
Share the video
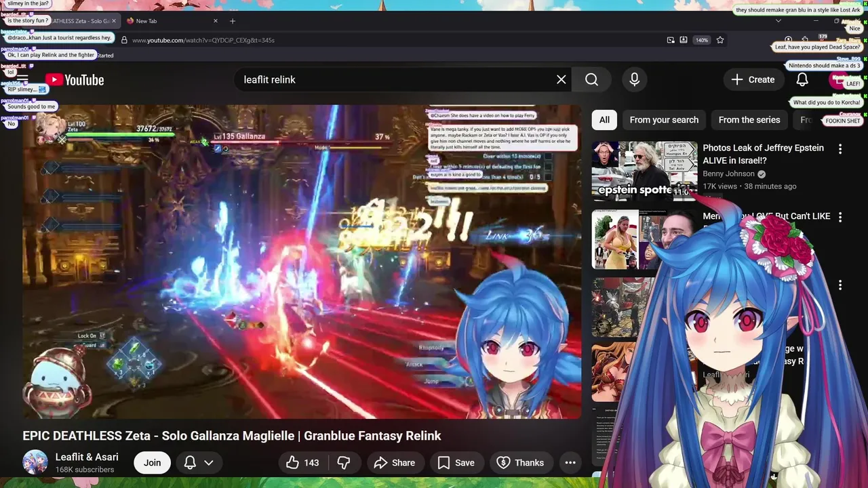pos(395,462)
